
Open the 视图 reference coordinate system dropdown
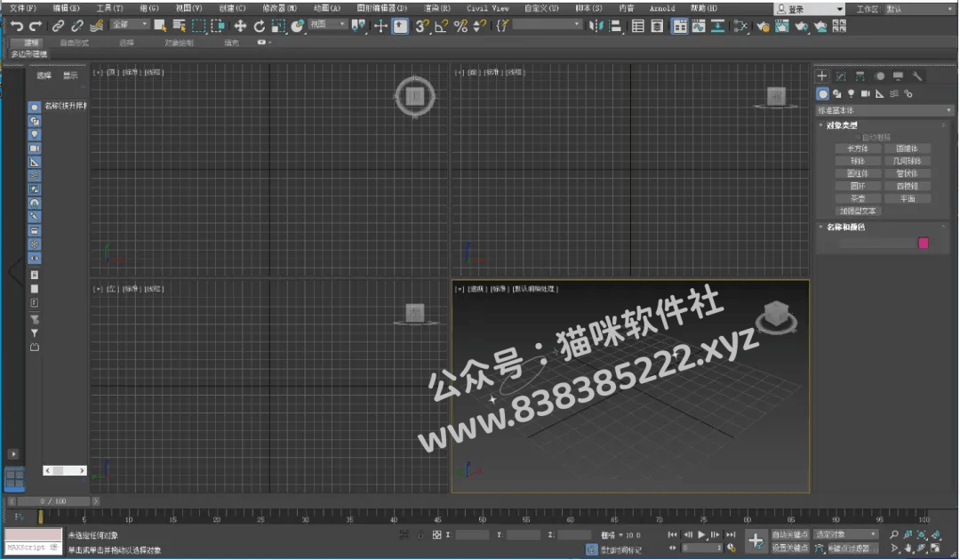pyautogui.click(x=327, y=25)
